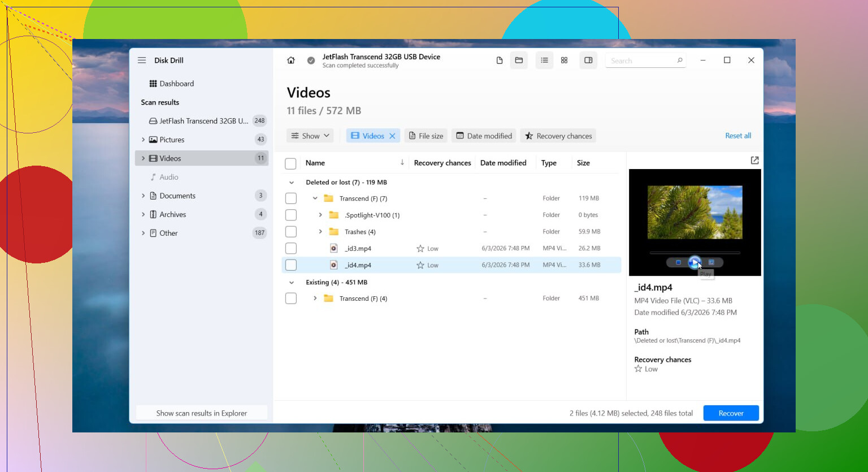The height and width of the screenshot is (472, 868).
Task: Open the Pictures category
Action: (x=202, y=140)
